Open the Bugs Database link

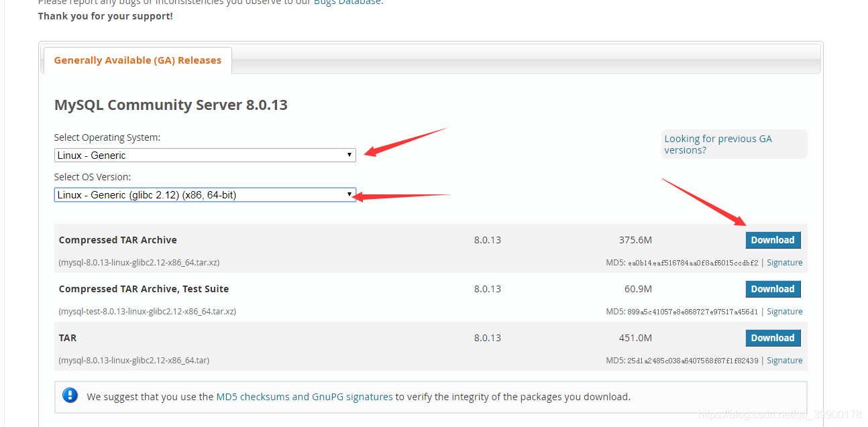[x=349, y=2]
